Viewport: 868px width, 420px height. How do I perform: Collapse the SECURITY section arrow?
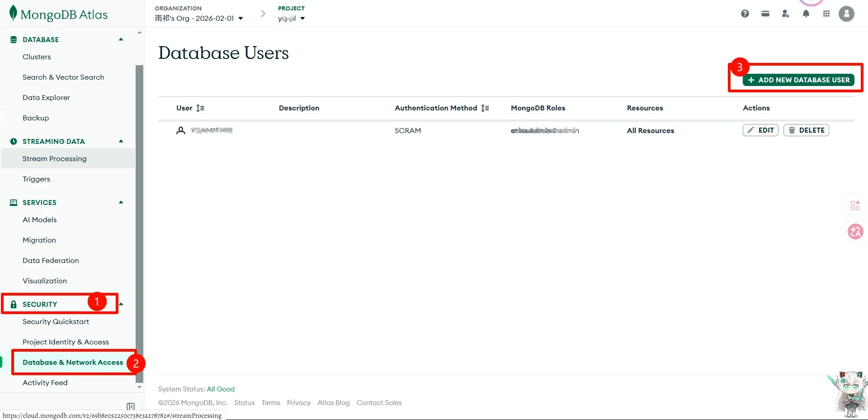121,304
